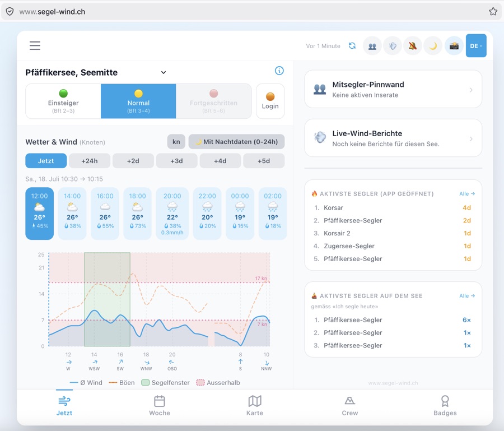Toggle the muted notifications bell
The width and height of the screenshot is (504, 431).
pyautogui.click(x=413, y=46)
